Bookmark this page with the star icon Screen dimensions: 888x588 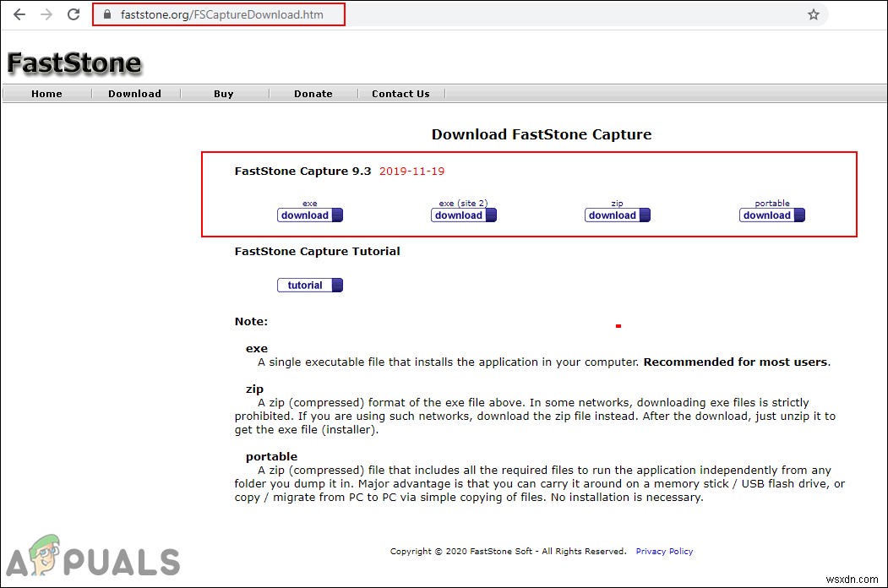pyautogui.click(x=814, y=14)
